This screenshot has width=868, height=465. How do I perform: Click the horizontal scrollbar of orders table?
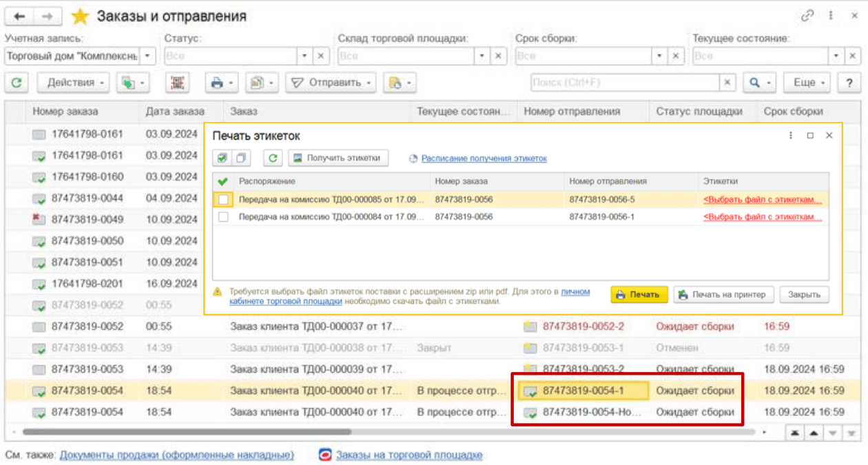pyautogui.click(x=186, y=432)
